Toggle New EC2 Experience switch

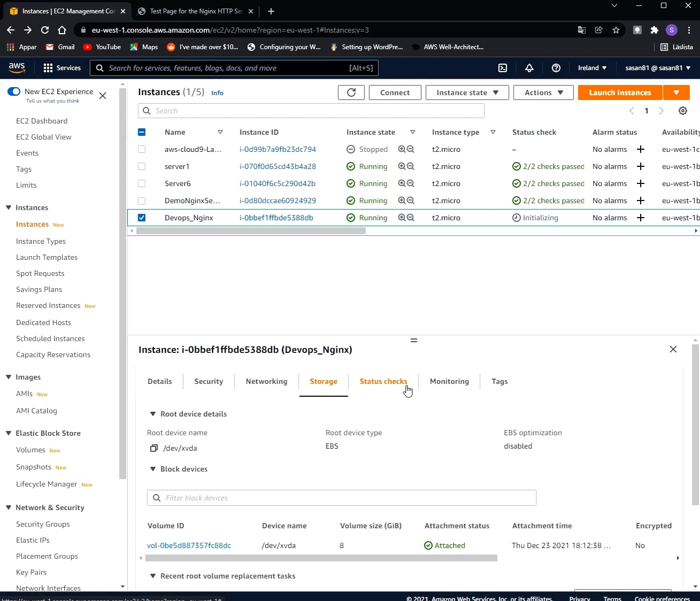(14, 91)
